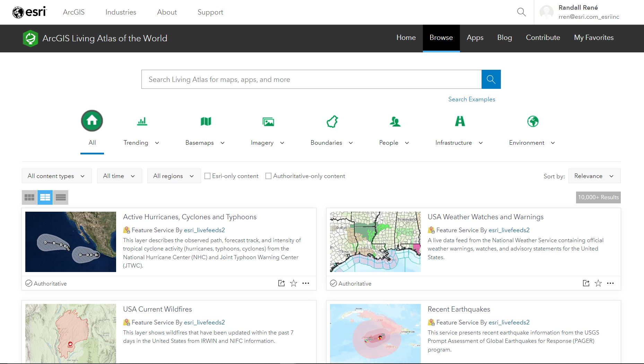
Task: Open the Environment category icon
Action: point(533,121)
